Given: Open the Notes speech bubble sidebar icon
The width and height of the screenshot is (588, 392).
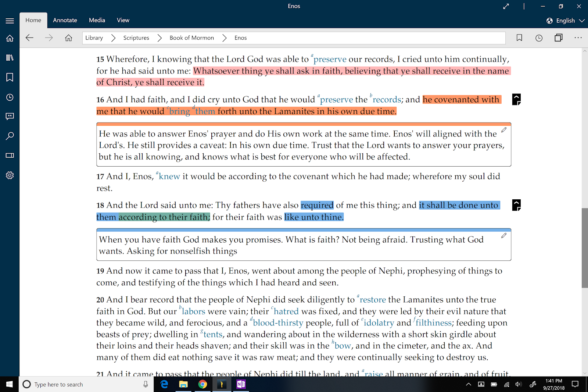Looking at the screenshot, I should [x=10, y=117].
